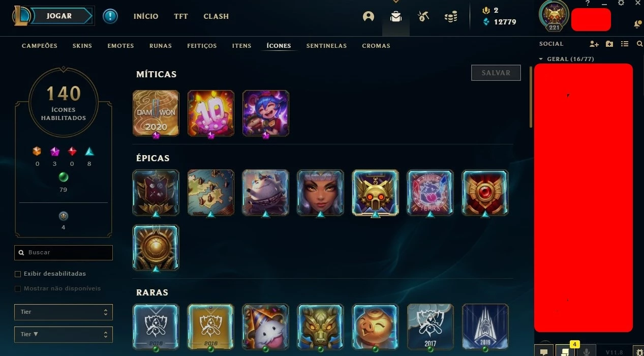Switch to the SKINS tab
644x356 pixels.
pyautogui.click(x=82, y=46)
